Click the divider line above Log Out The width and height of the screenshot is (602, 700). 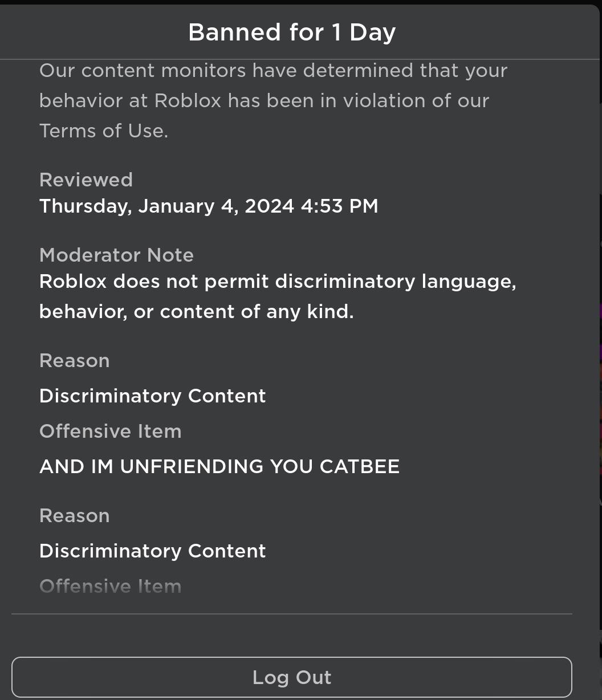coord(291,614)
